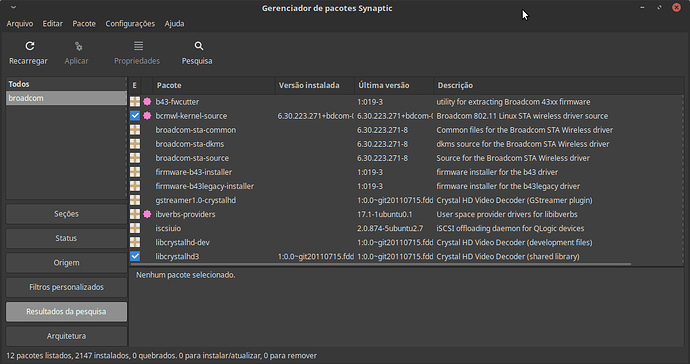Click description 'User space provider drivers for libibverbs'

pyautogui.click(x=507, y=214)
